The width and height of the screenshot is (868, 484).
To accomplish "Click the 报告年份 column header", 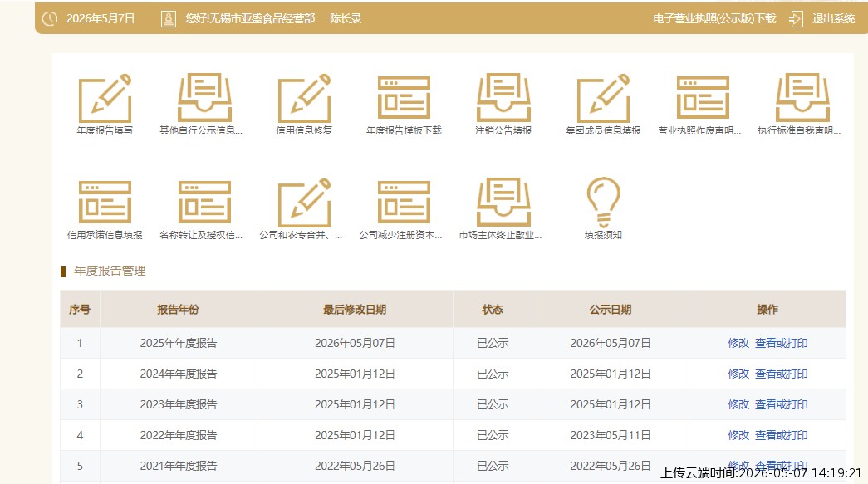I will click(179, 309).
